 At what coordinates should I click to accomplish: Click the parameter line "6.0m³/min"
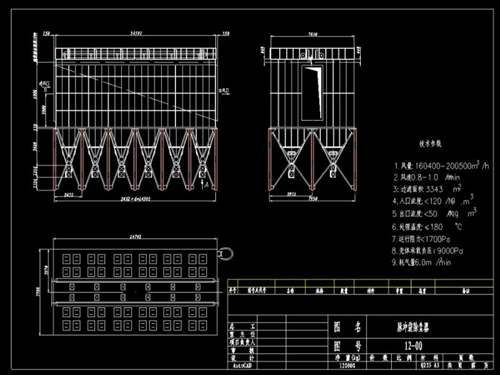pos(421,262)
